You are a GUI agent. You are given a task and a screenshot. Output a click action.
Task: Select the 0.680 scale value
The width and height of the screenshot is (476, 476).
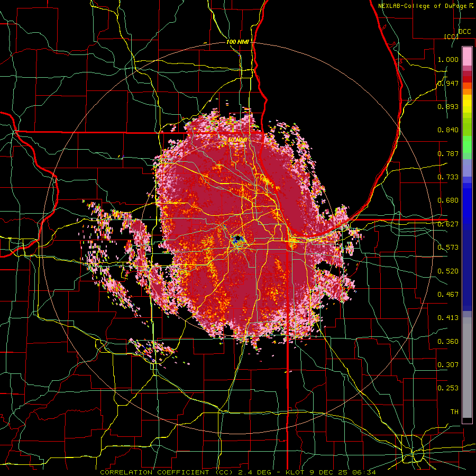(448, 200)
